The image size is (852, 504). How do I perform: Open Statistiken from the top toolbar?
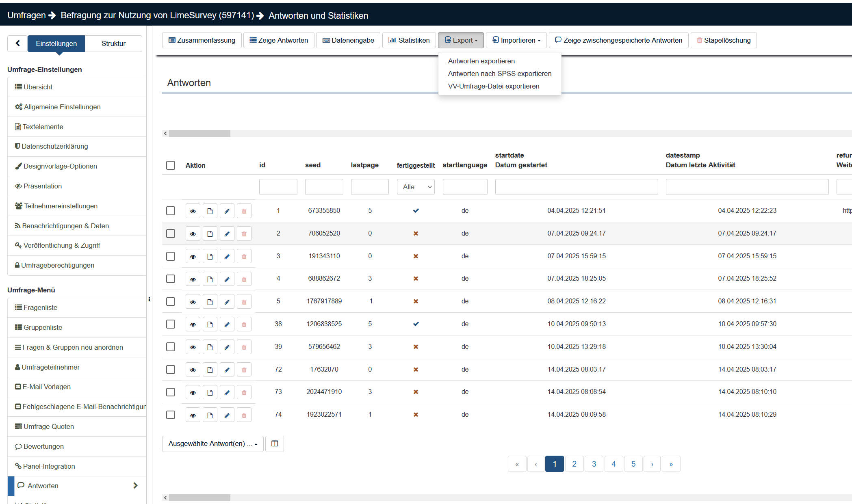pos(409,40)
